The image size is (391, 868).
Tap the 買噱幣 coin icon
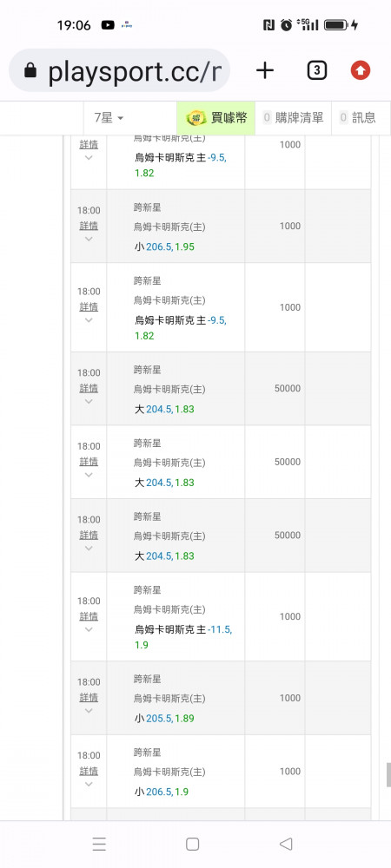[196, 117]
